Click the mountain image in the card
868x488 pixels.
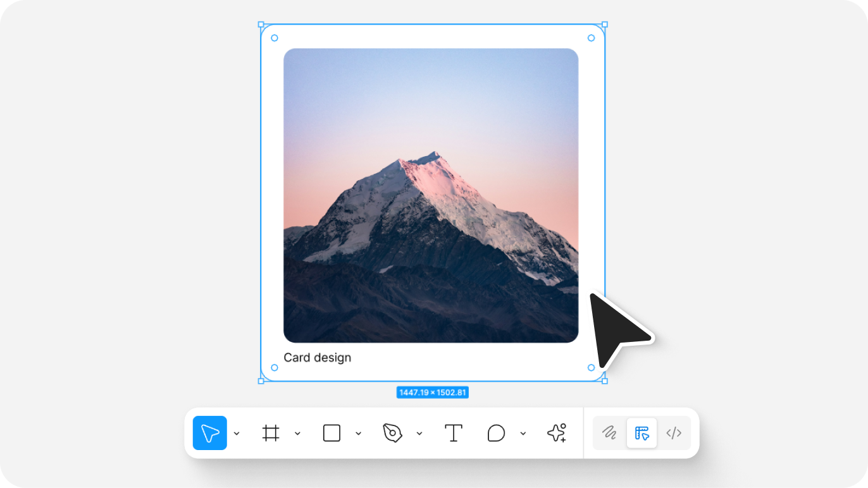pyautogui.click(x=430, y=195)
